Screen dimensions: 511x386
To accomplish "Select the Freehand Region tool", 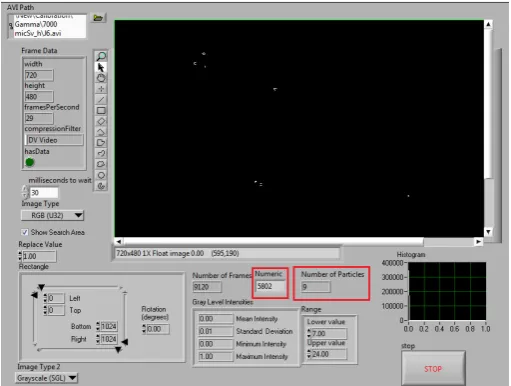I will tap(101, 164).
